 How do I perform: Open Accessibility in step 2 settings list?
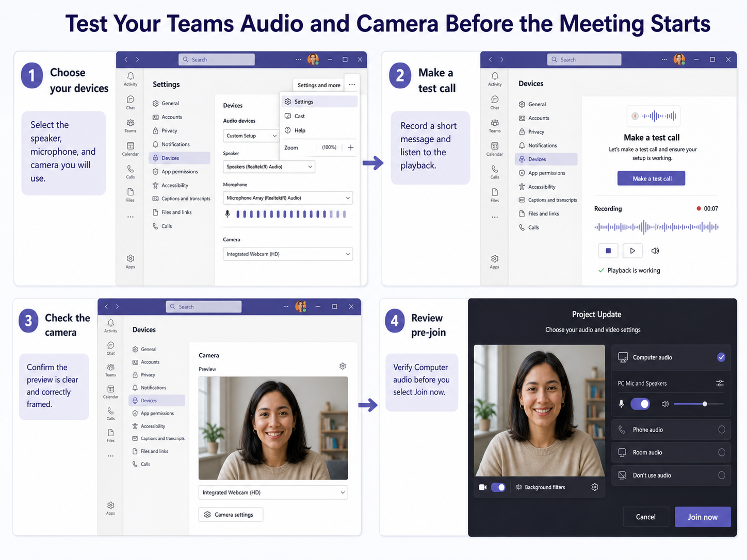[546, 187]
